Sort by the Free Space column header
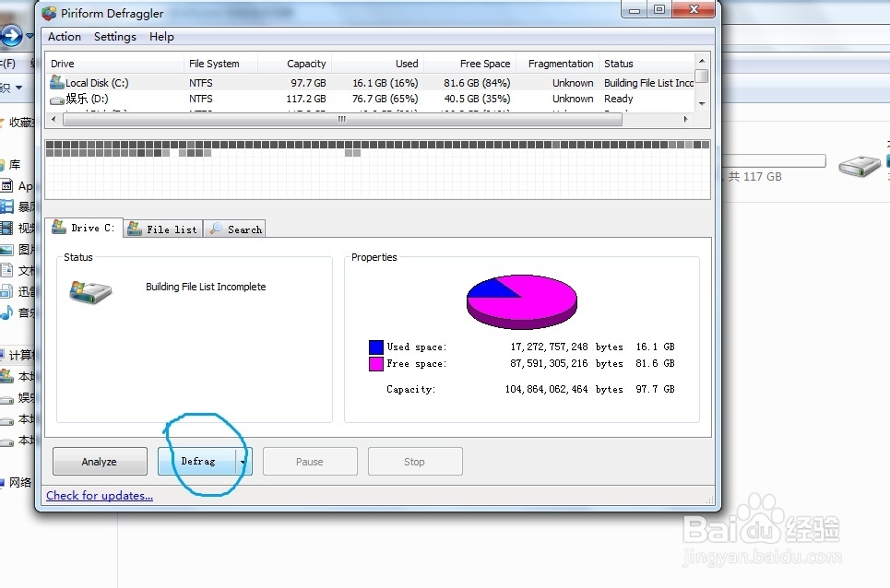The image size is (890, 588). tap(469, 64)
